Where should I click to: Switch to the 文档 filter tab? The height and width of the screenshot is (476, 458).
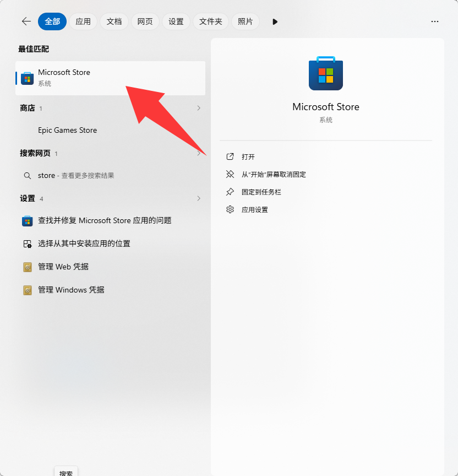114,21
